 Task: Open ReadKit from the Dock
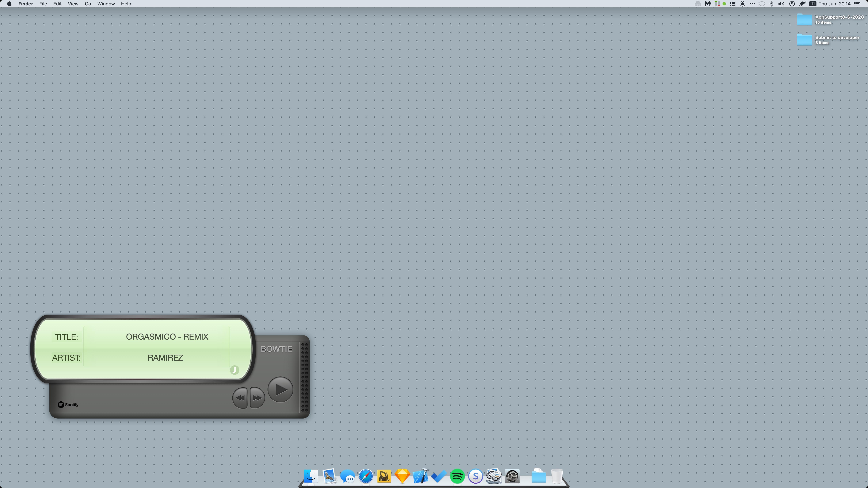pyautogui.click(x=494, y=476)
